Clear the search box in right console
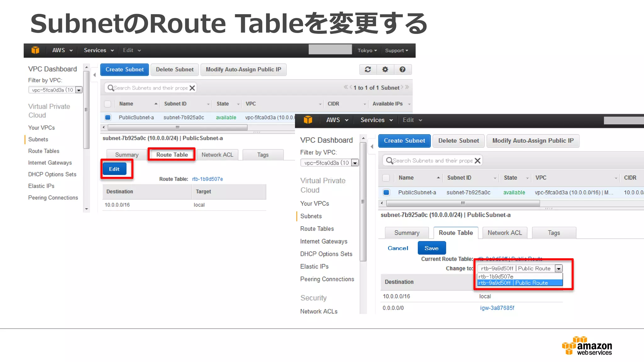Viewport: 644px width, 362px height. (477, 161)
